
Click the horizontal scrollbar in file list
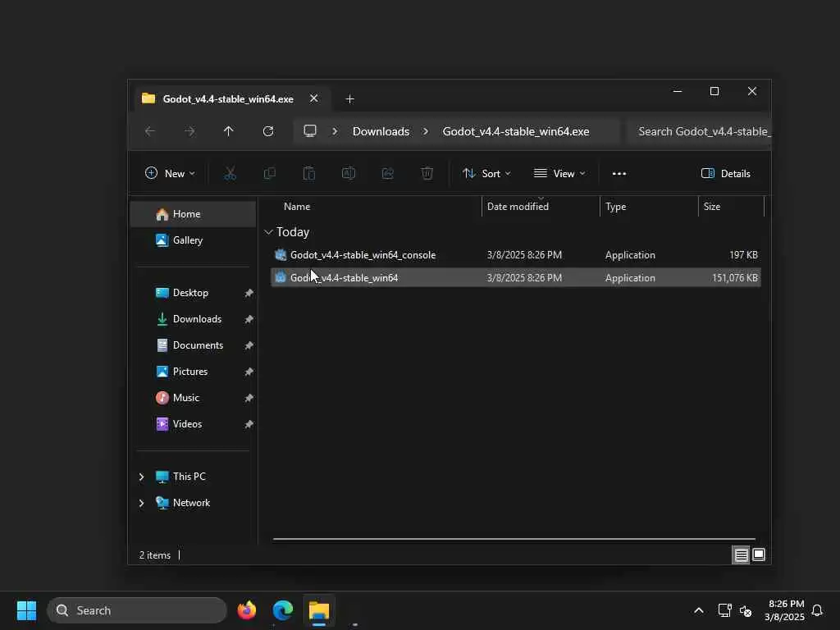click(514, 539)
